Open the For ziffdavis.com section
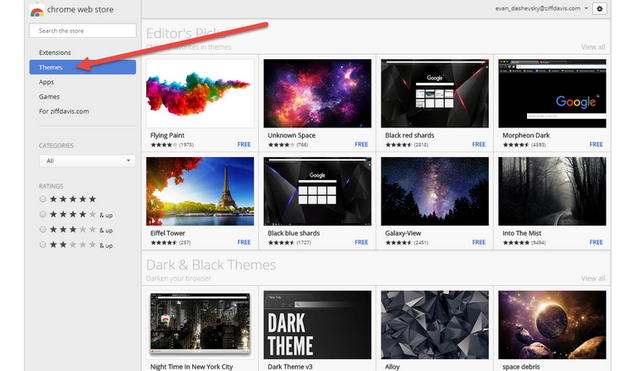The image size is (630, 371). pyautogui.click(x=64, y=111)
